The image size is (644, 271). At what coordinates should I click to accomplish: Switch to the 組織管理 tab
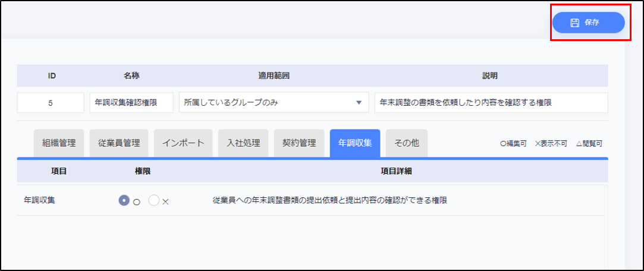coord(59,143)
